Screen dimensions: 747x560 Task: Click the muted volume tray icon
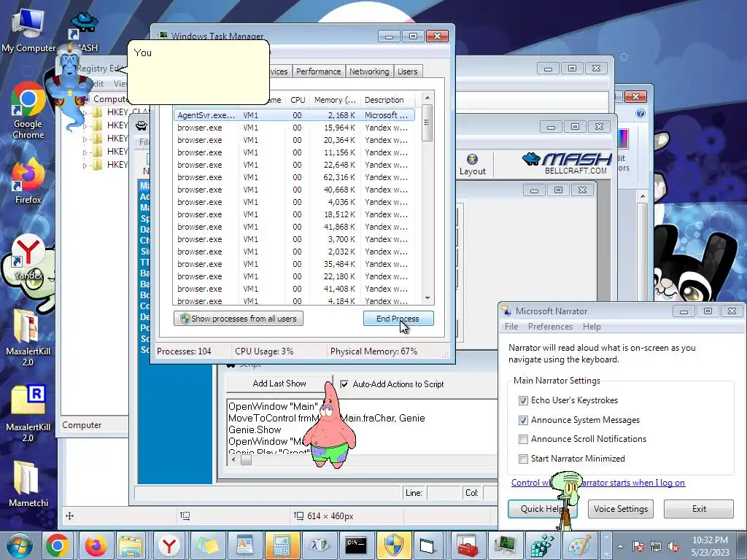pyautogui.click(x=673, y=547)
